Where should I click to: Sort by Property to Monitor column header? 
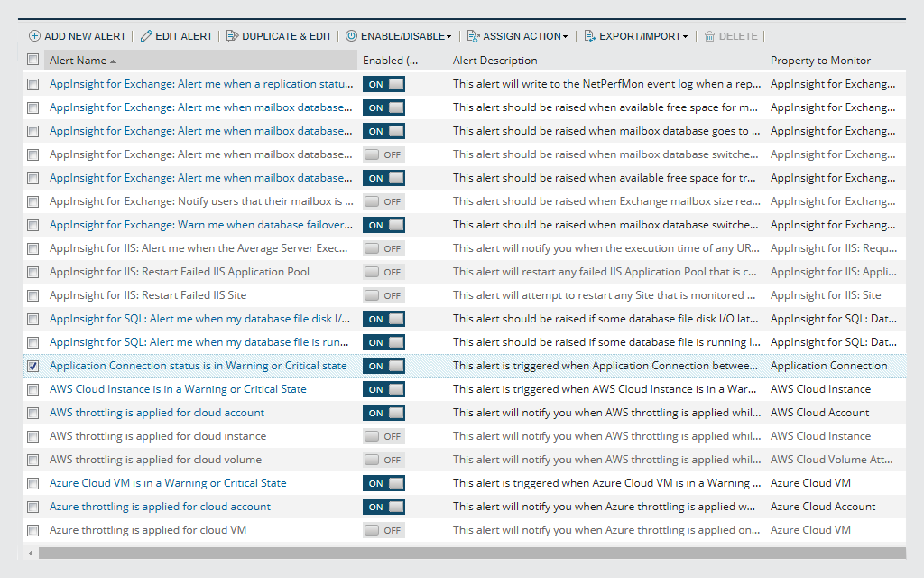[820, 61]
